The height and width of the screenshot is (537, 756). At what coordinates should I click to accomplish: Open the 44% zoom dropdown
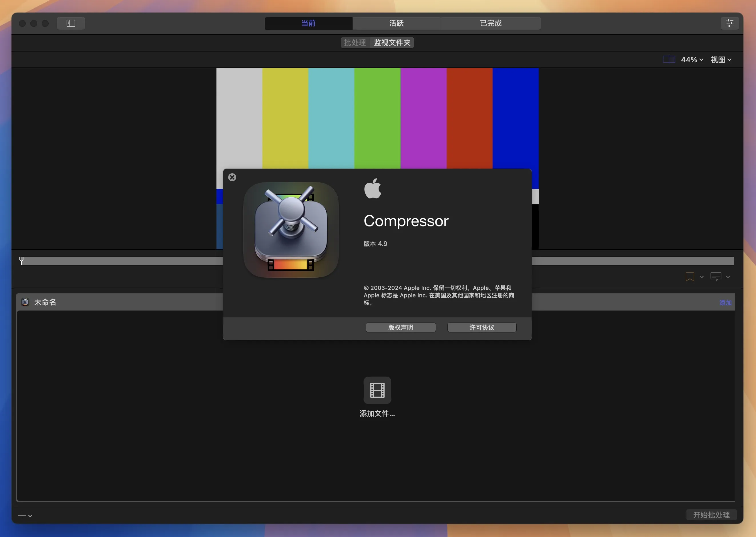(x=692, y=60)
